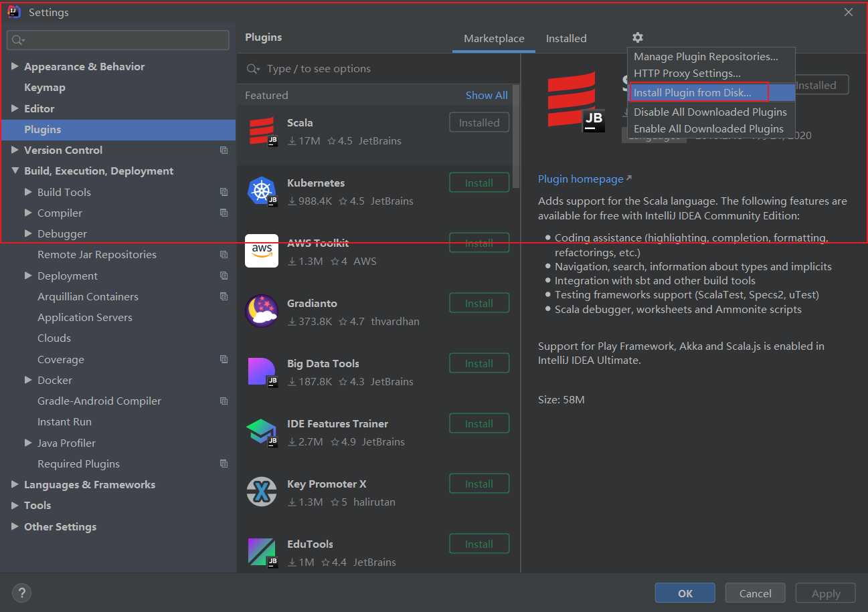This screenshot has width=868, height=612.
Task: Expand the Version Control node arrow
Action: pyautogui.click(x=15, y=150)
